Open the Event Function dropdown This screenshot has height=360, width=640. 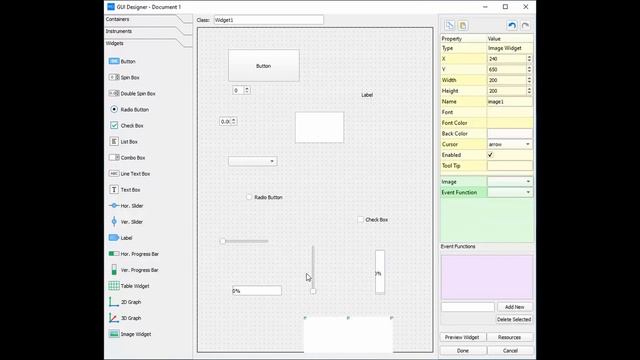point(510,192)
